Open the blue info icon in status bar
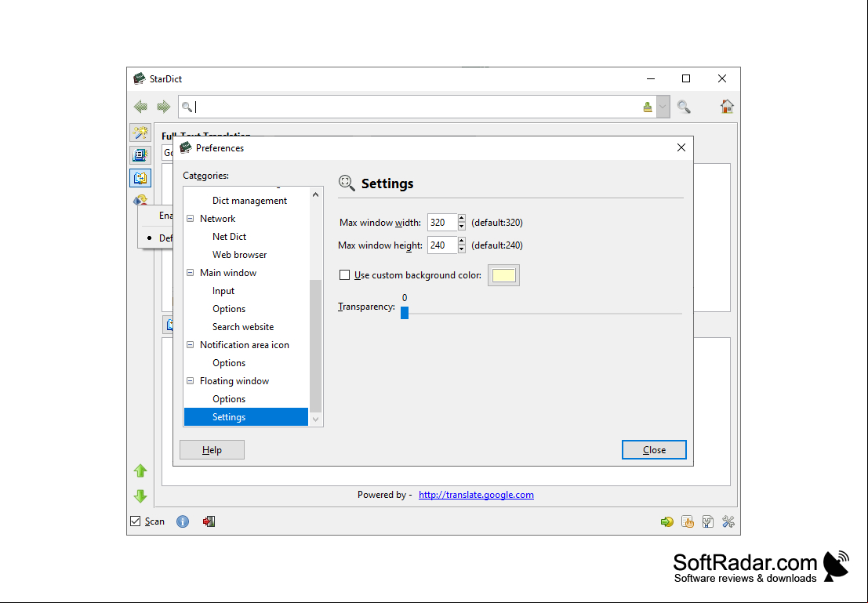This screenshot has width=868, height=603. pyautogui.click(x=183, y=521)
